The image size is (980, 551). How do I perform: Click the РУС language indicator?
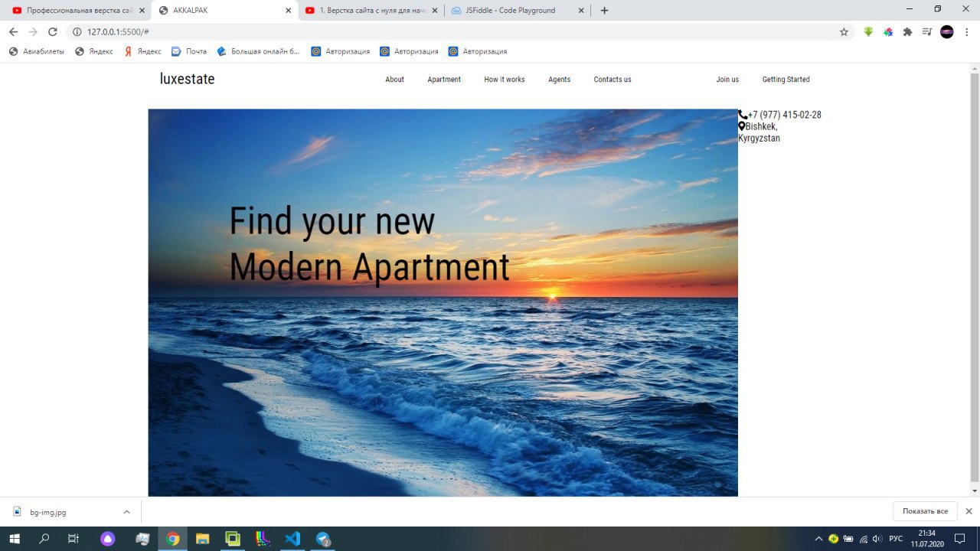pos(896,539)
